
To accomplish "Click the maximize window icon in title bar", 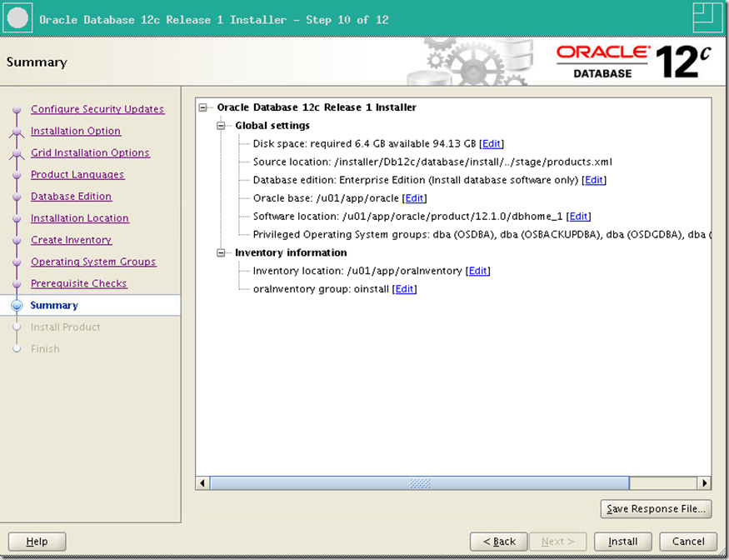I will coord(707,18).
